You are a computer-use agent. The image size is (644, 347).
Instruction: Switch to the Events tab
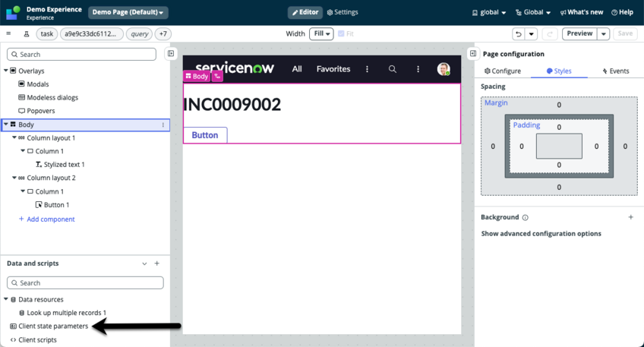point(615,71)
